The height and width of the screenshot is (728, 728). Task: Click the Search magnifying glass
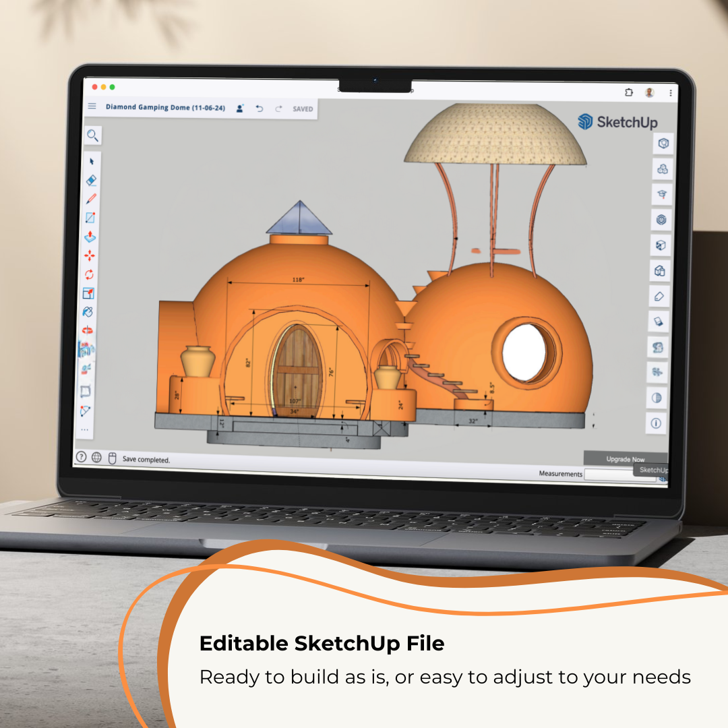[x=93, y=135]
